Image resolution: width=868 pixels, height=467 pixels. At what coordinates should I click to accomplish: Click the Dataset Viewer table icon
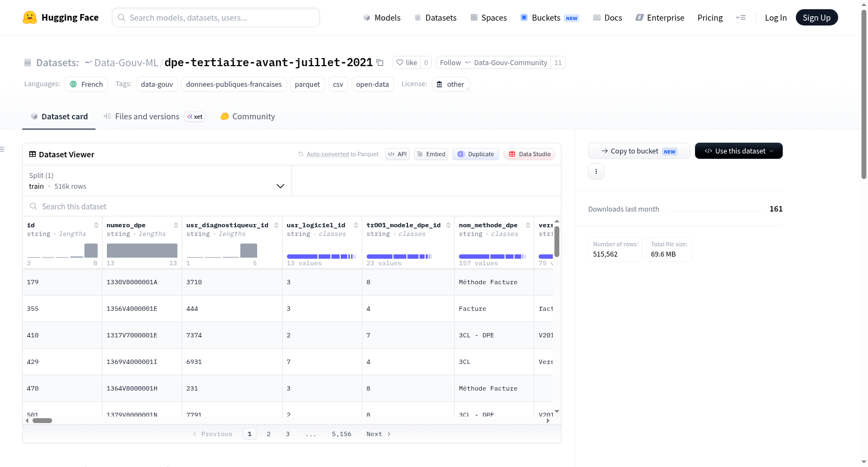click(33, 155)
